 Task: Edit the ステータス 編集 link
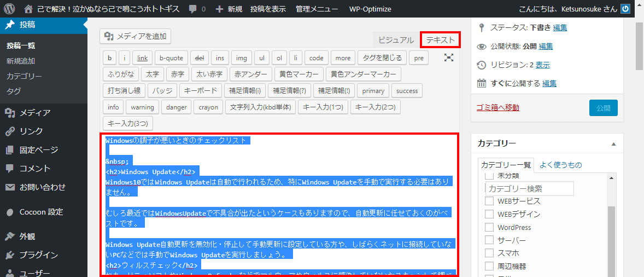560,28
